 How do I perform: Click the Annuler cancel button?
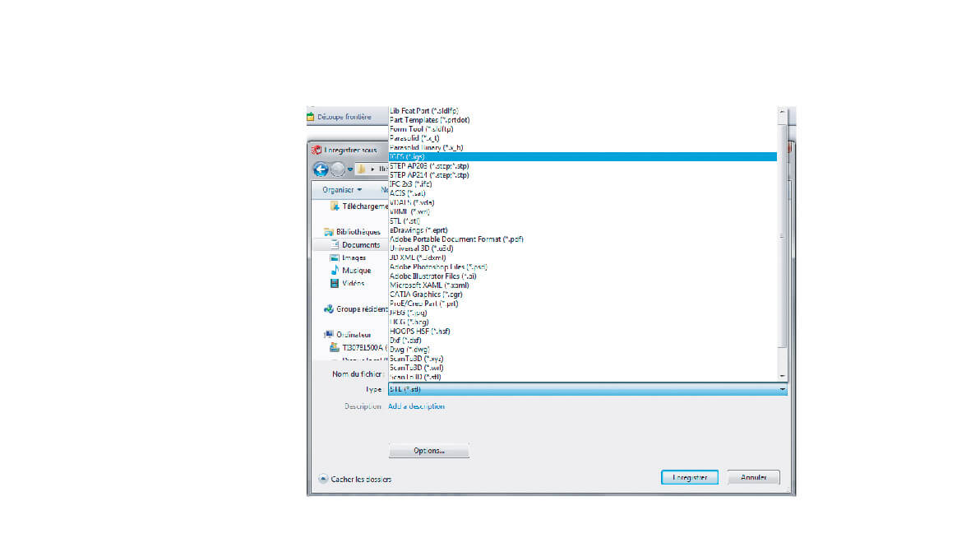pyautogui.click(x=753, y=477)
